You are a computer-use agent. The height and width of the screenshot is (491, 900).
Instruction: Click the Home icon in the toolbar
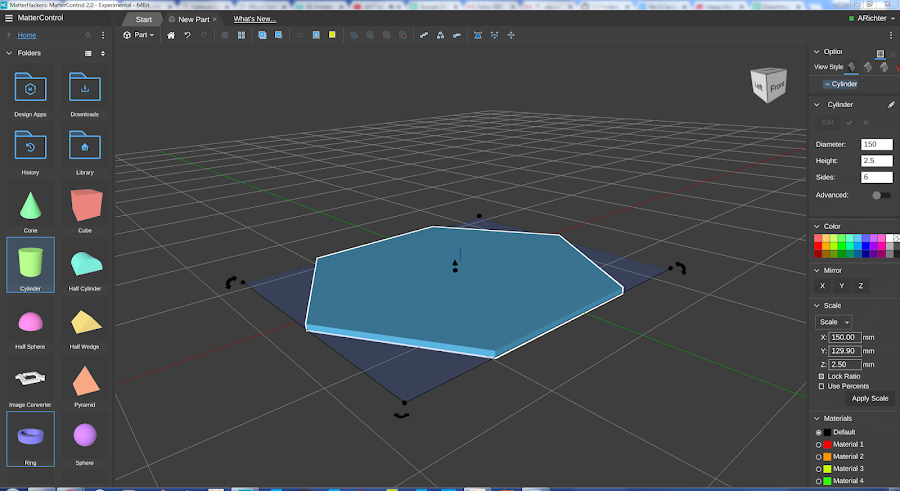(x=171, y=35)
